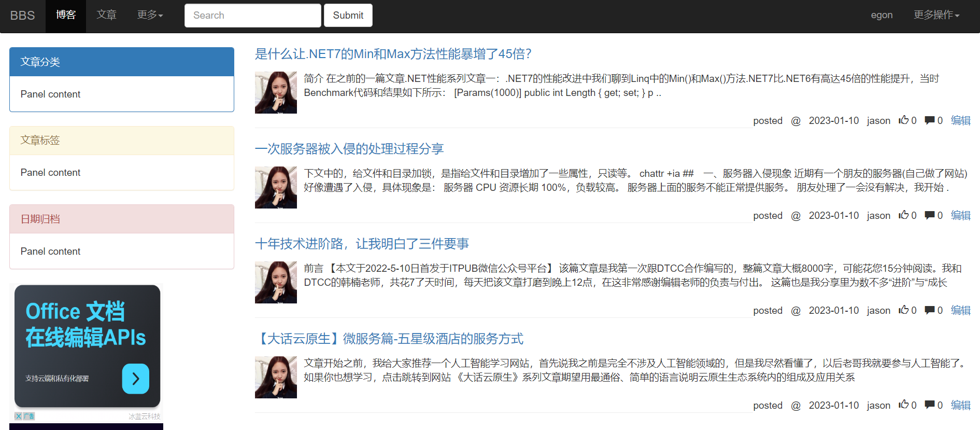The width and height of the screenshot is (980, 430).
Task: Click the 日期归档 panel heading
Action: click(122, 219)
